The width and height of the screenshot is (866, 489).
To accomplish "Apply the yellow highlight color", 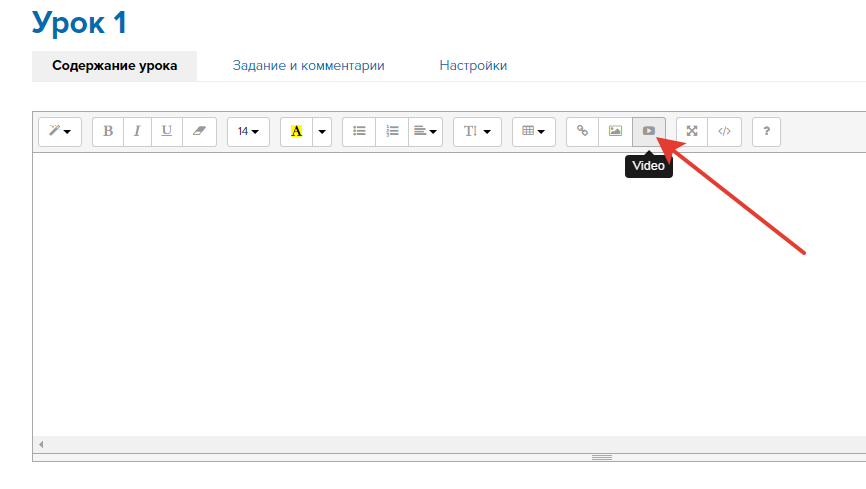I will coord(296,131).
